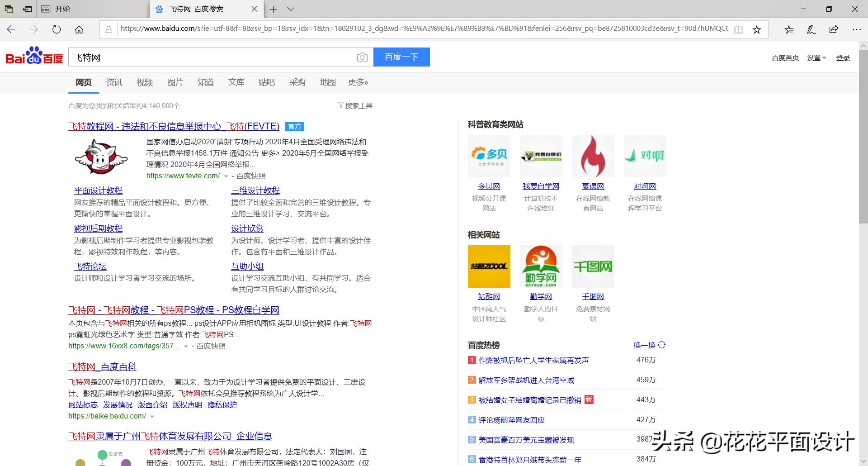Screen dimensions: 868x466
Task: Close the 飞特网_百度搜索 tab
Action: pyautogui.click(x=255, y=9)
